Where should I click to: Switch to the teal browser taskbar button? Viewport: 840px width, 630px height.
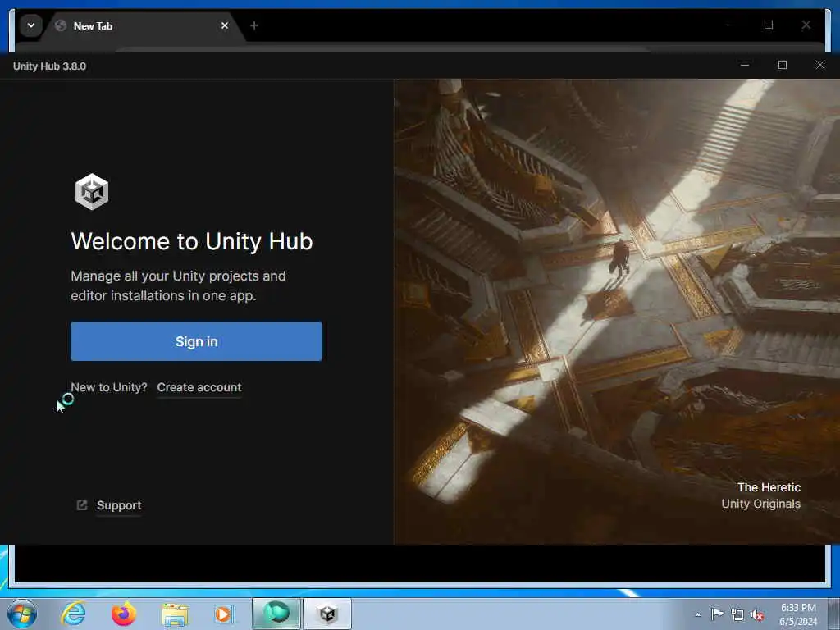[x=276, y=614]
